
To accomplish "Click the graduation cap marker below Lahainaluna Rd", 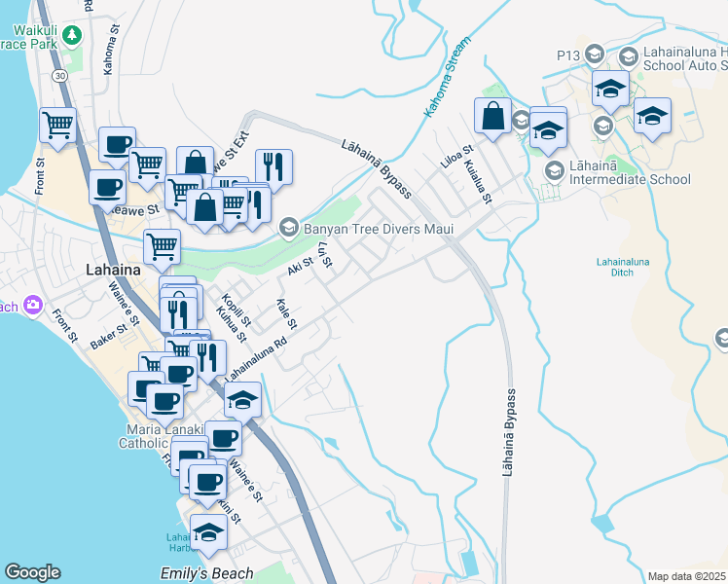I will (242, 399).
